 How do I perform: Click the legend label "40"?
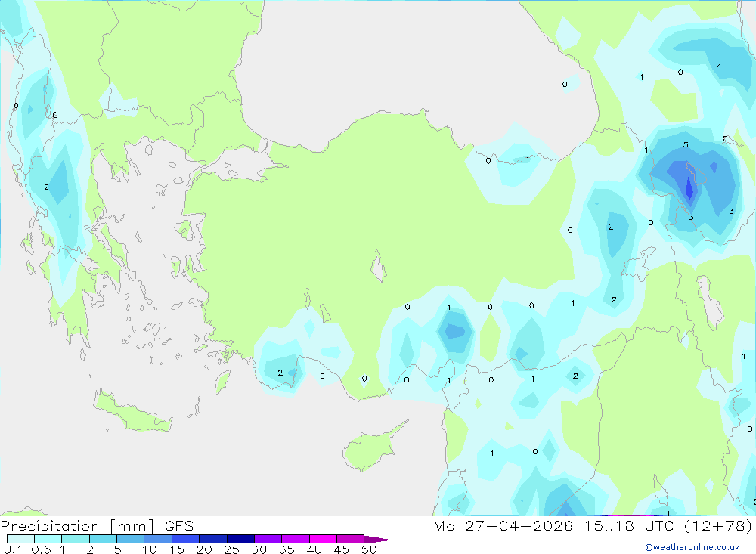[314, 549]
